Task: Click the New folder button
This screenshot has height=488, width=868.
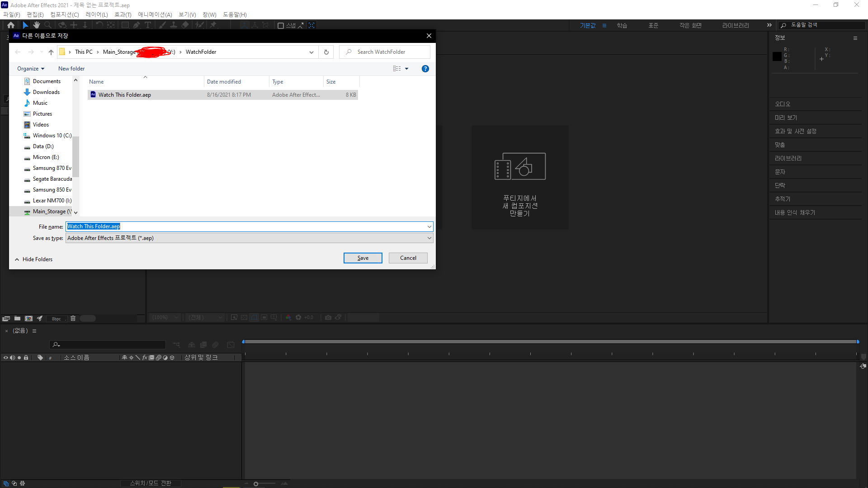Action: tap(71, 69)
